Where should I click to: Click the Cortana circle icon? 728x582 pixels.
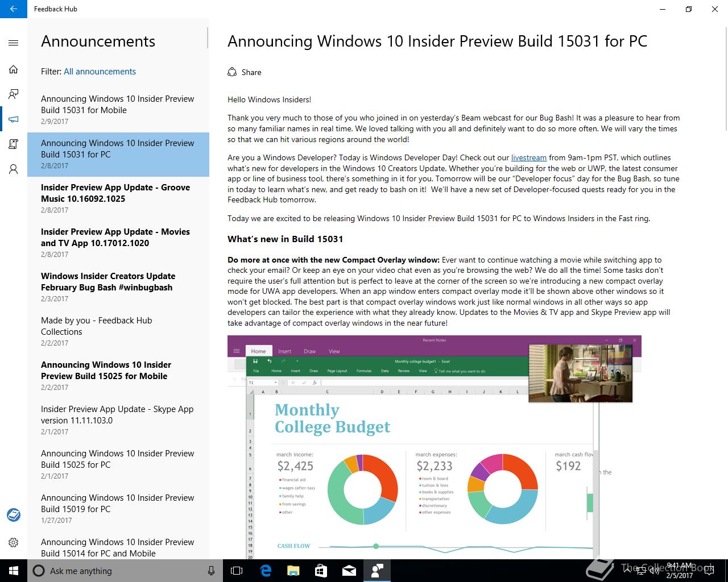point(39,571)
